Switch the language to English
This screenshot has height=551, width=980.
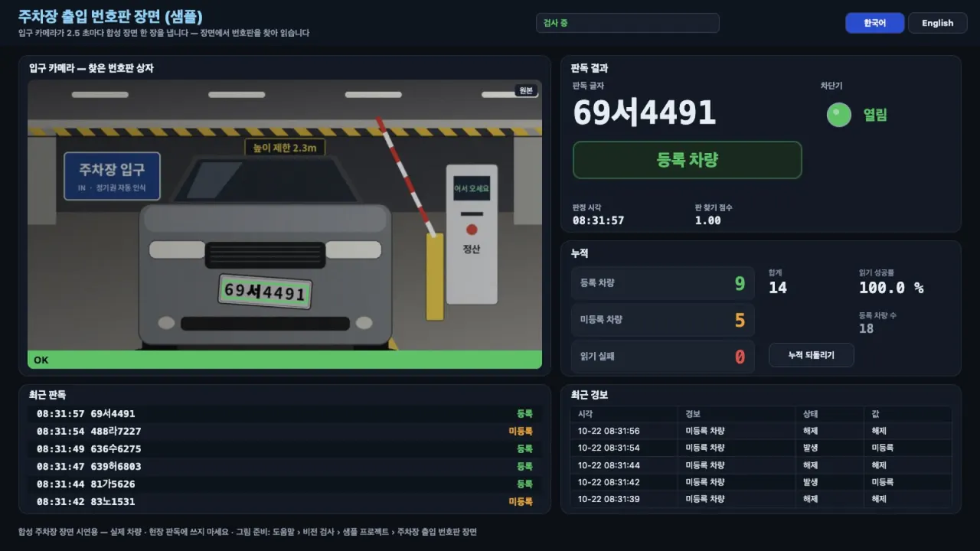pos(937,23)
